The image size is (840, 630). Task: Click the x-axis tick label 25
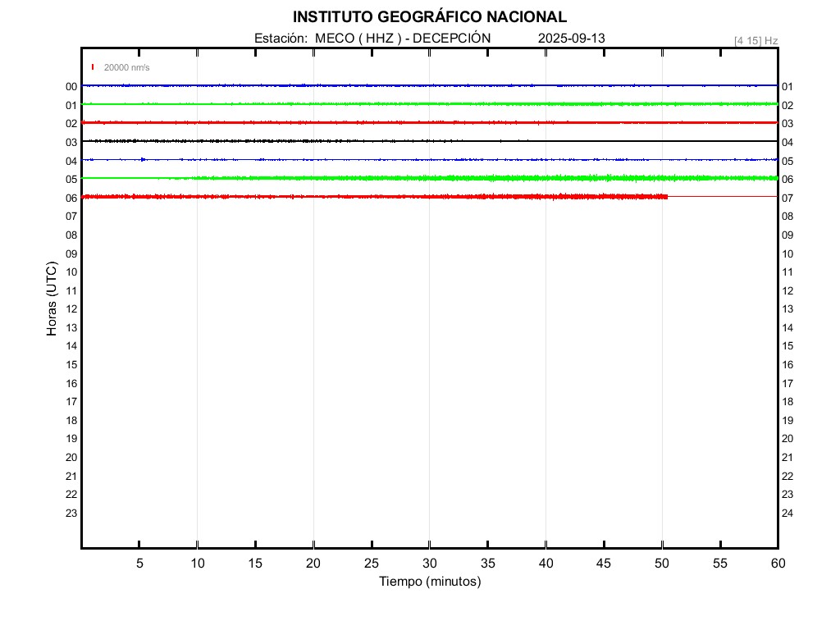pyautogui.click(x=372, y=564)
